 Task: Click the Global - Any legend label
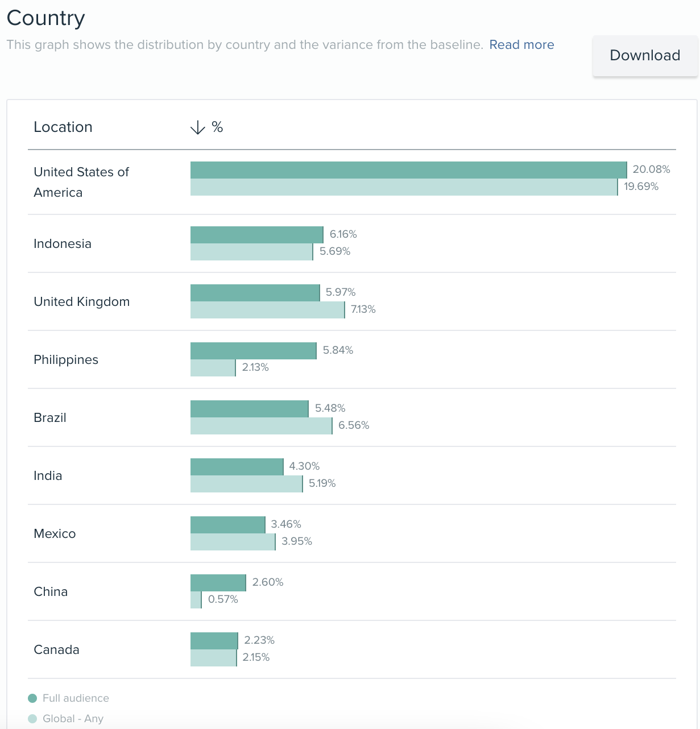pos(73,719)
